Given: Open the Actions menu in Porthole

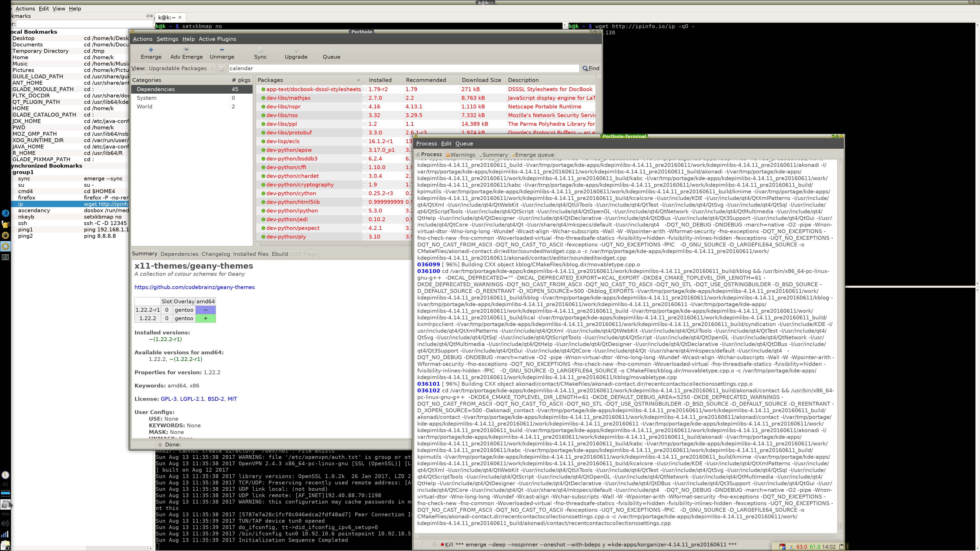Looking at the screenshot, I should click(143, 39).
